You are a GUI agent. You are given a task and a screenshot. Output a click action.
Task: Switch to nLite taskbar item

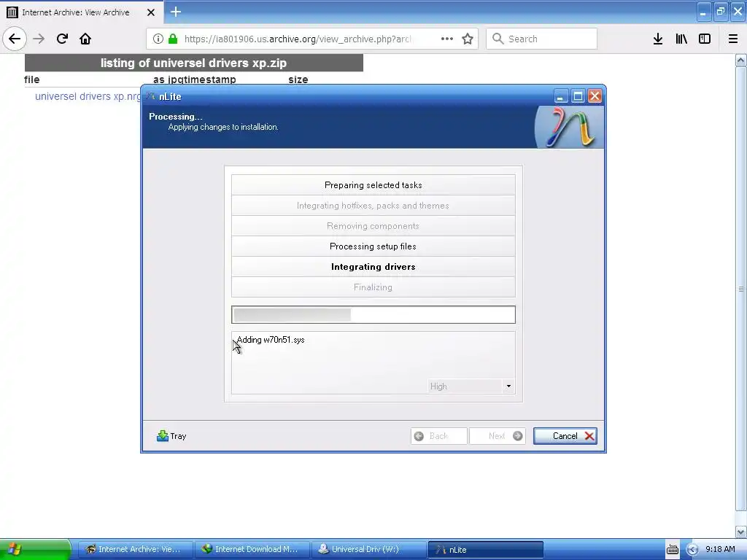(485, 550)
